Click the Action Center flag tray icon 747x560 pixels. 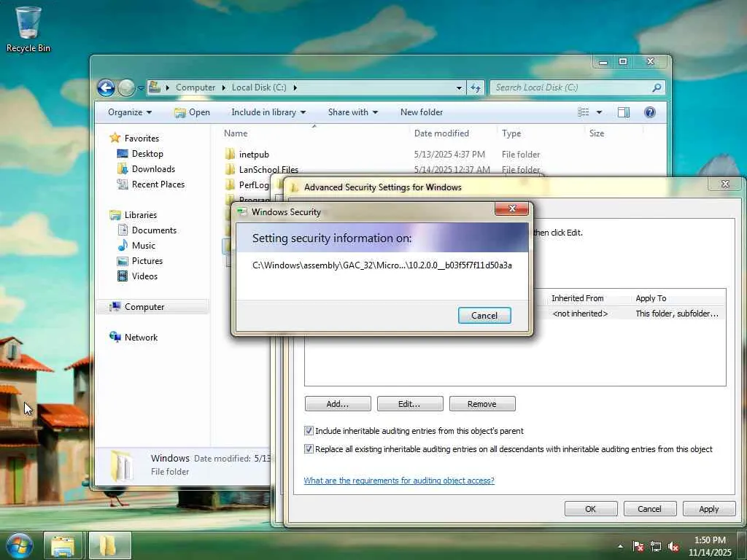click(x=638, y=546)
